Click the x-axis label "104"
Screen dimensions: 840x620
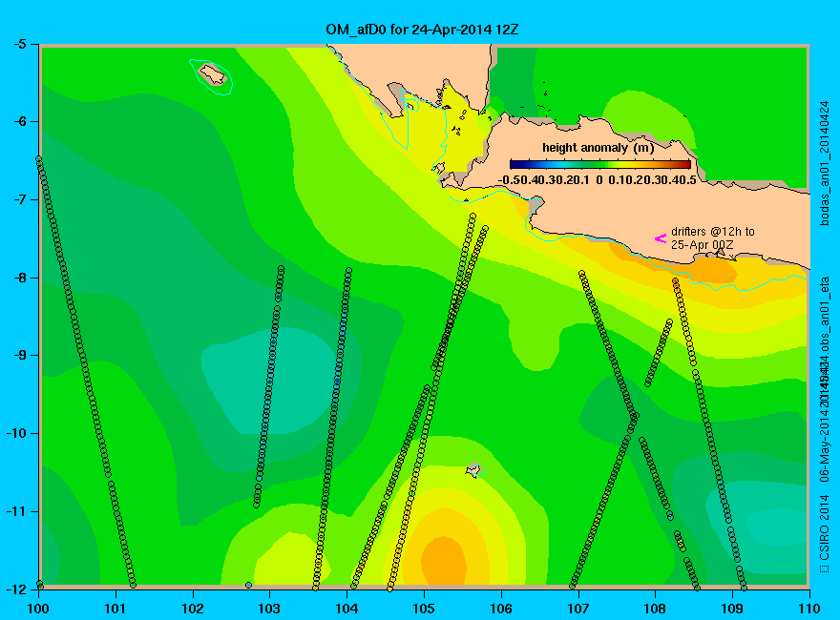pos(346,609)
